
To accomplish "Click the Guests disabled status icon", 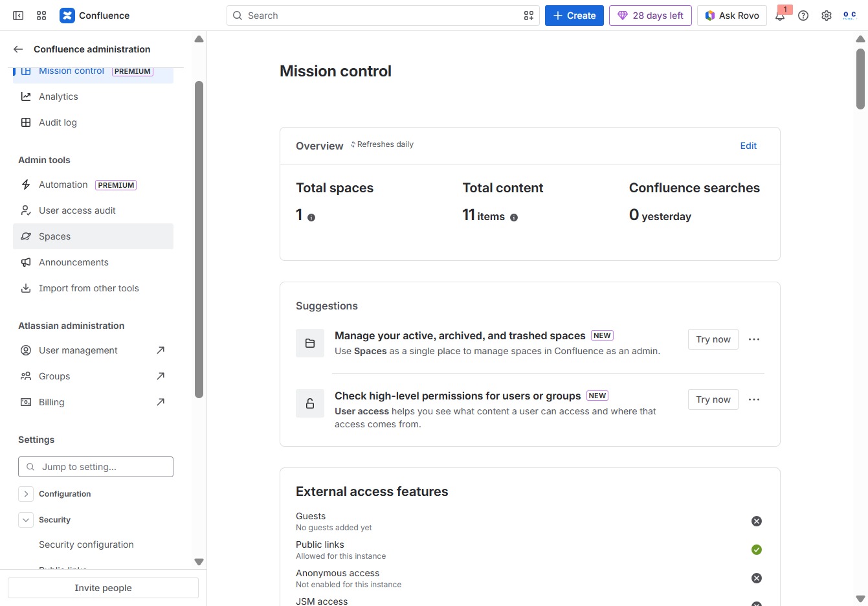I will click(x=757, y=521).
